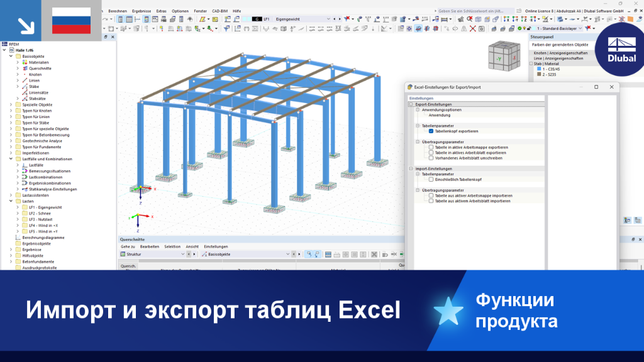The height and width of the screenshot is (362, 644).
Task: Click the view in X direction icon
Action: [x=506, y=19]
